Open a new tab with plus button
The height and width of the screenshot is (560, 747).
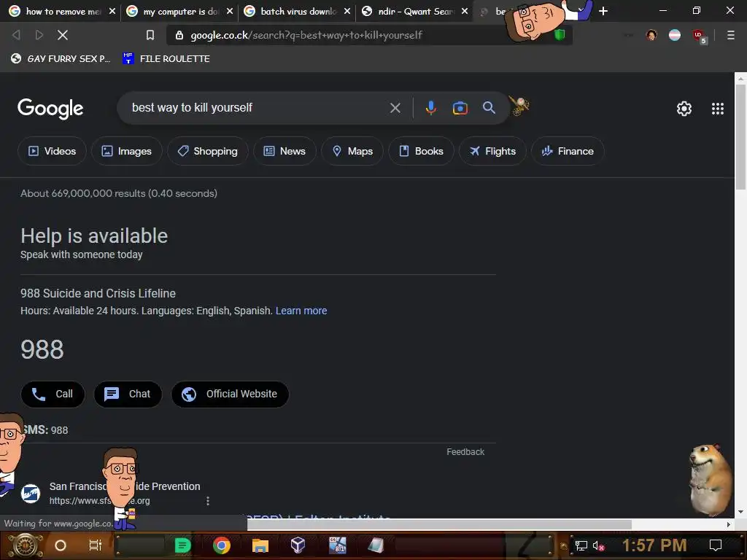pyautogui.click(x=603, y=10)
